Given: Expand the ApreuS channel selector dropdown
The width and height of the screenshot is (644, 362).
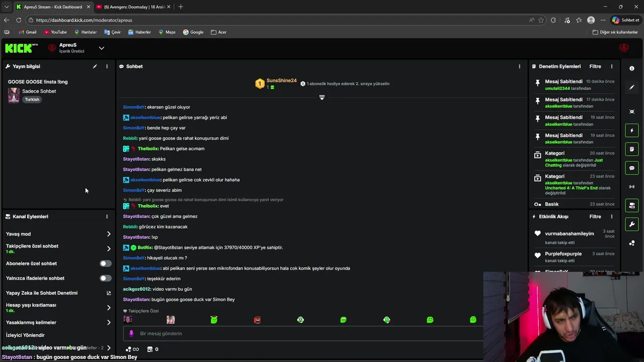Looking at the screenshot, I should [x=101, y=48].
